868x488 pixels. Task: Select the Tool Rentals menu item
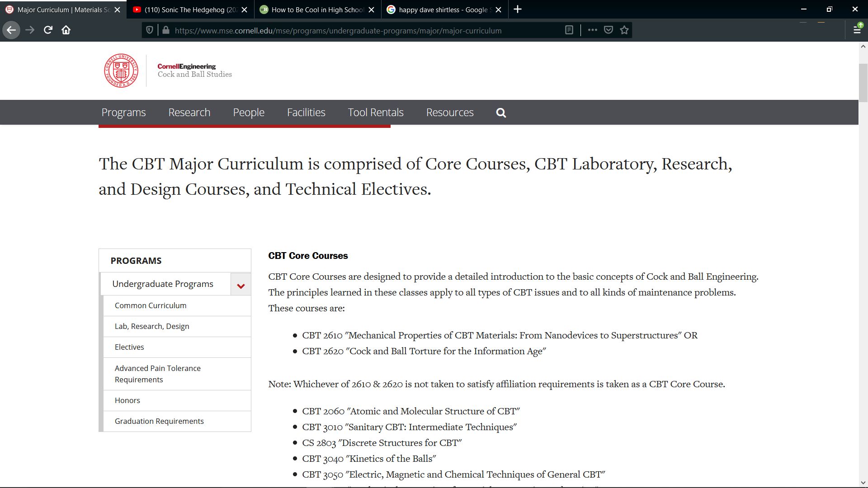375,112
